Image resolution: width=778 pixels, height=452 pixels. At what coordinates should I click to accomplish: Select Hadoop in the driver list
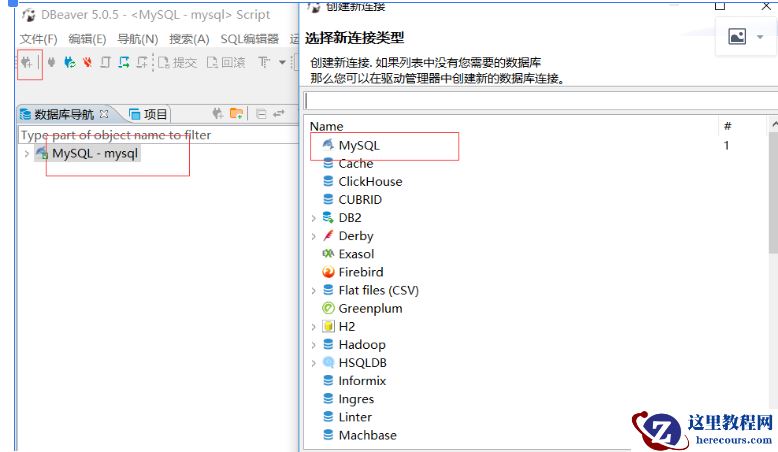coord(362,344)
